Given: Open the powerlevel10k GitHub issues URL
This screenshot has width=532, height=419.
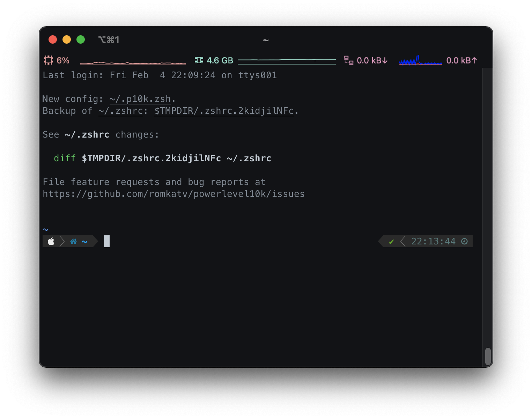Looking at the screenshot, I should 173,194.
